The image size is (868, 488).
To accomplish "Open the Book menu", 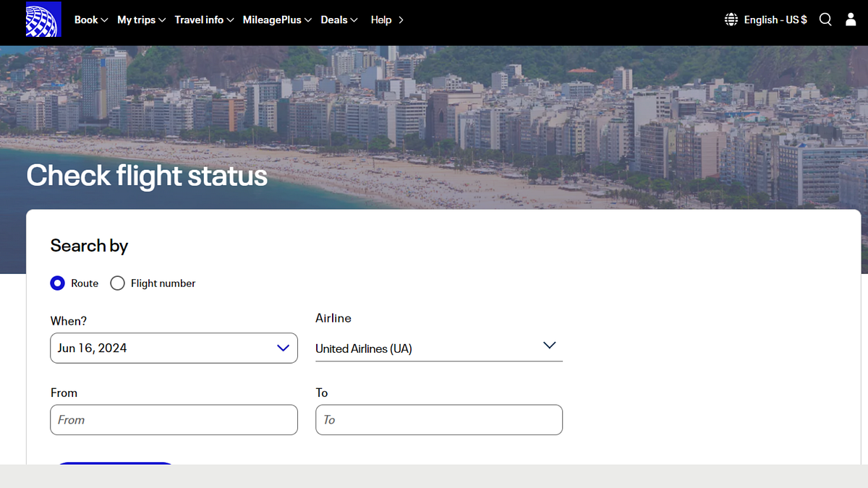I will tap(91, 20).
